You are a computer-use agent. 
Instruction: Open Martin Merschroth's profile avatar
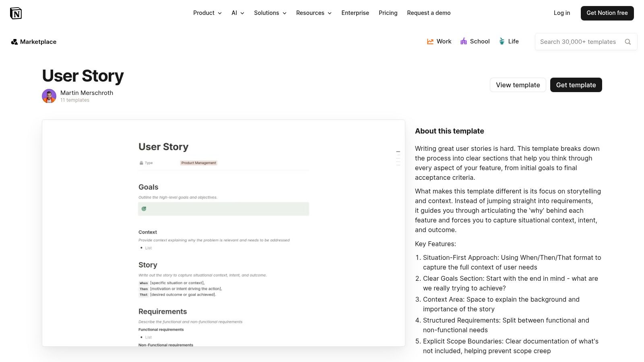(49, 96)
